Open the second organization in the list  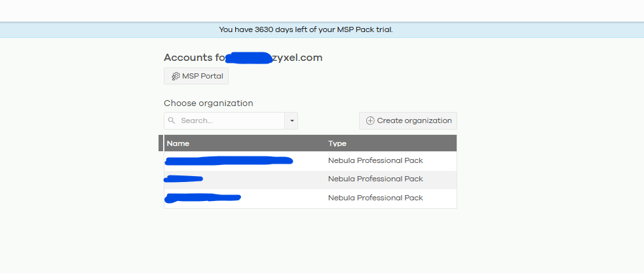tap(184, 179)
